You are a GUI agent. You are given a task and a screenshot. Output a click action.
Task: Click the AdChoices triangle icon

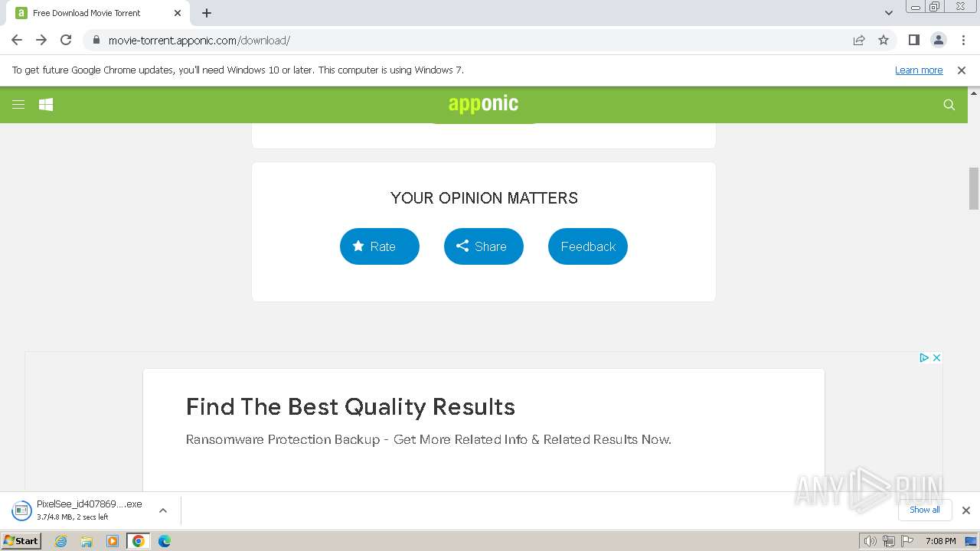(924, 357)
